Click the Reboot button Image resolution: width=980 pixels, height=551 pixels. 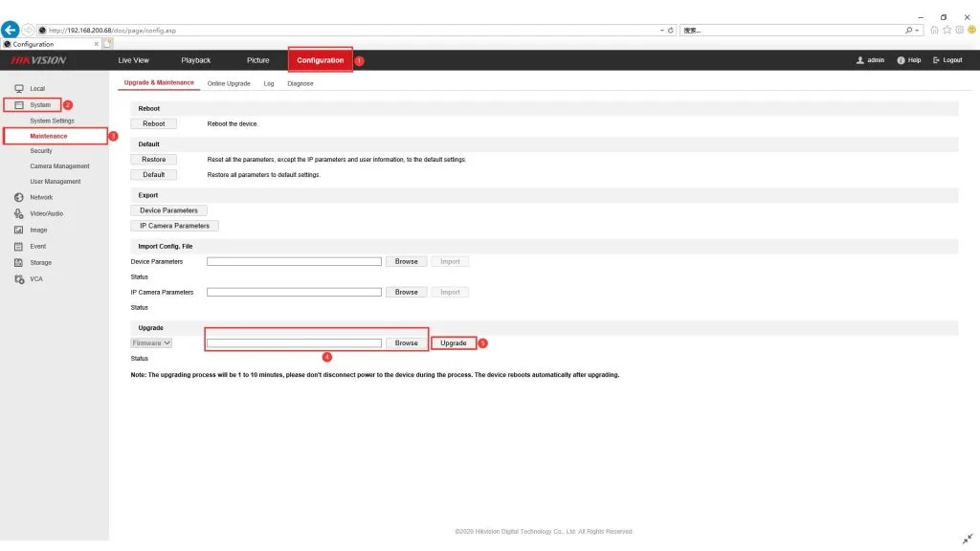[x=154, y=123]
